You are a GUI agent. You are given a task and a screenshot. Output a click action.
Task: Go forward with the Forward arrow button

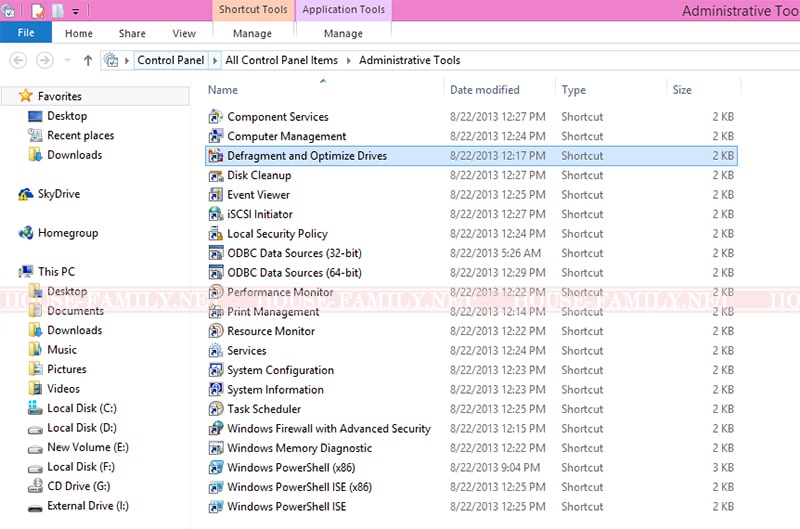(x=45, y=60)
